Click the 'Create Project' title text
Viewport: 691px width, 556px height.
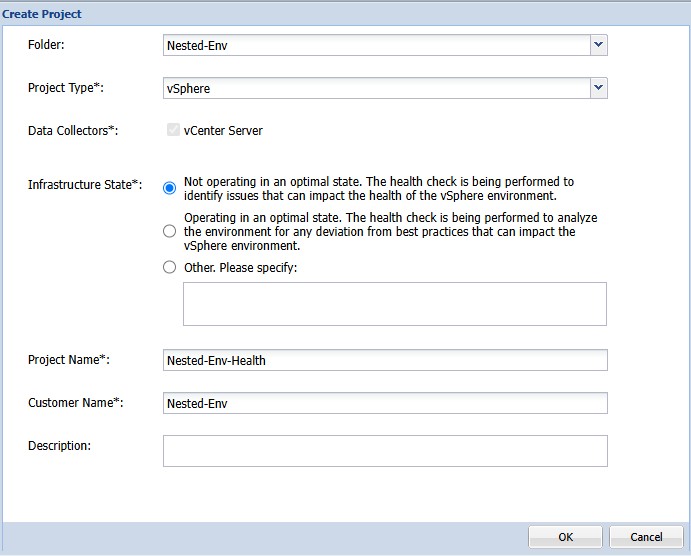tap(42, 14)
